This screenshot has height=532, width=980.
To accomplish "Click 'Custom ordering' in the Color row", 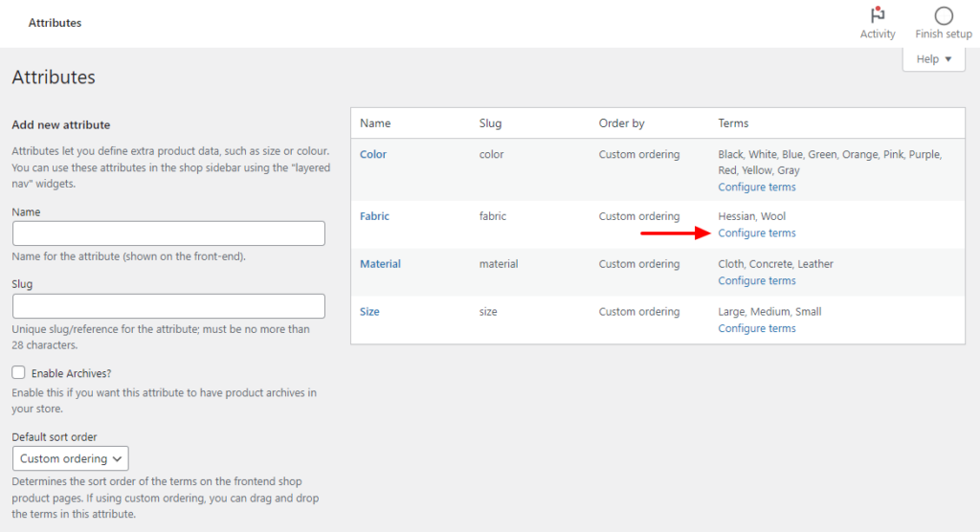I will [x=638, y=154].
